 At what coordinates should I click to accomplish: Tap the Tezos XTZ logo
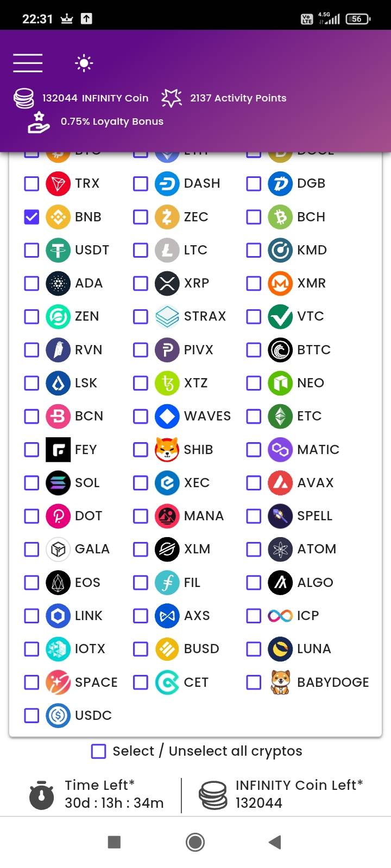tap(167, 383)
